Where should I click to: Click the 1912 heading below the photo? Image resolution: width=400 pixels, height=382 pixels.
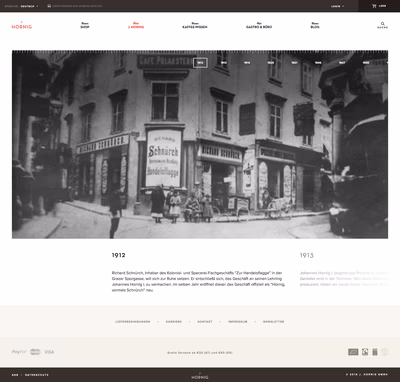click(x=118, y=255)
